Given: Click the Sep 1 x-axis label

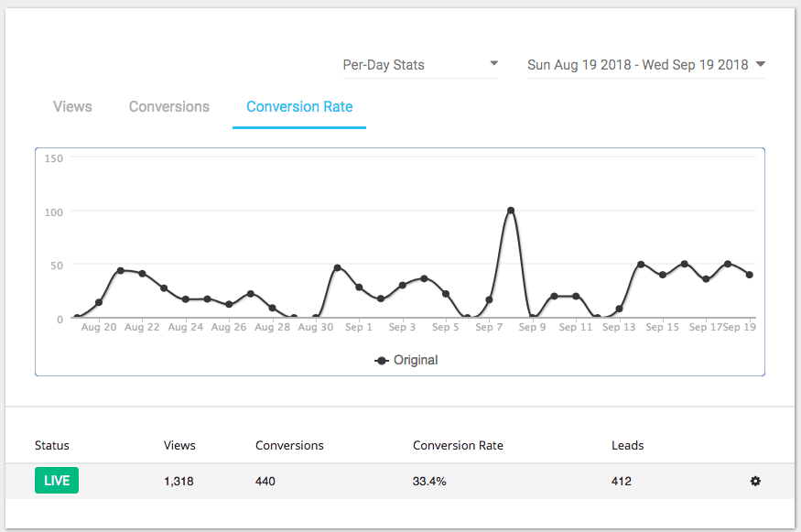Looking at the screenshot, I should tap(359, 328).
